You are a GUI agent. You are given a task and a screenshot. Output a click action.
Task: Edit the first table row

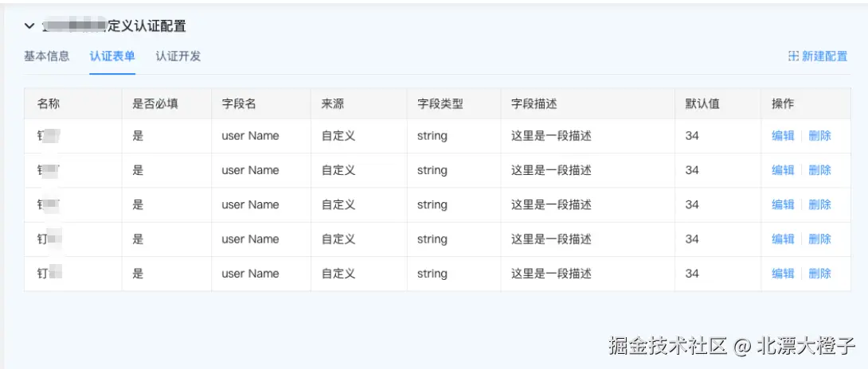[783, 136]
